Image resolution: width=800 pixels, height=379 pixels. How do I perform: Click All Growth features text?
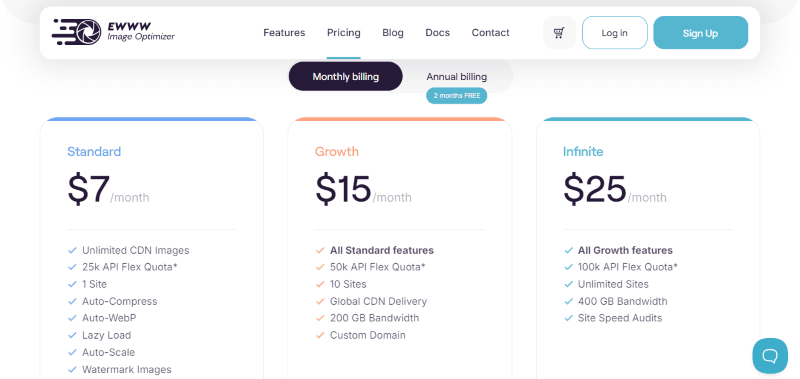coord(625,250)
